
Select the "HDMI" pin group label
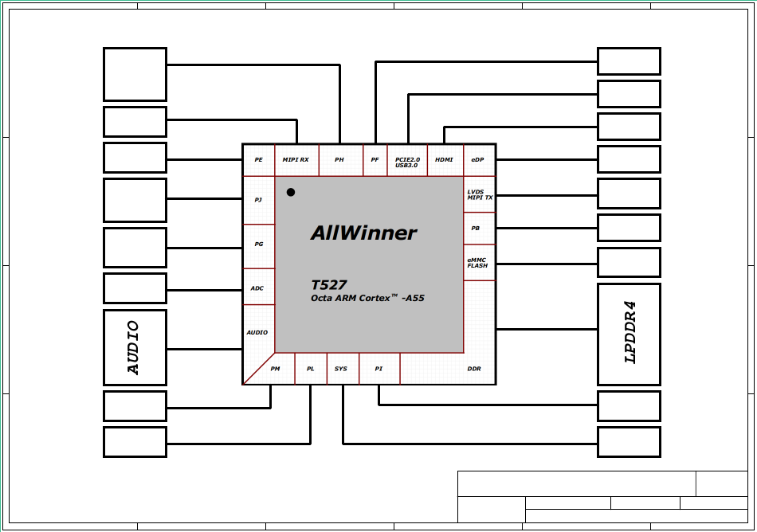[x=444, y=159]
